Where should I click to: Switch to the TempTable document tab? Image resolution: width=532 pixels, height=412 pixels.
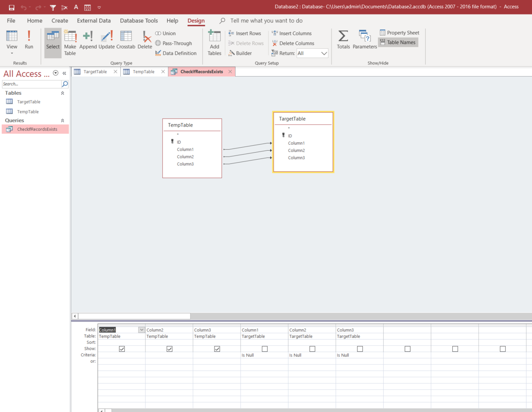[x=143, y=72]
